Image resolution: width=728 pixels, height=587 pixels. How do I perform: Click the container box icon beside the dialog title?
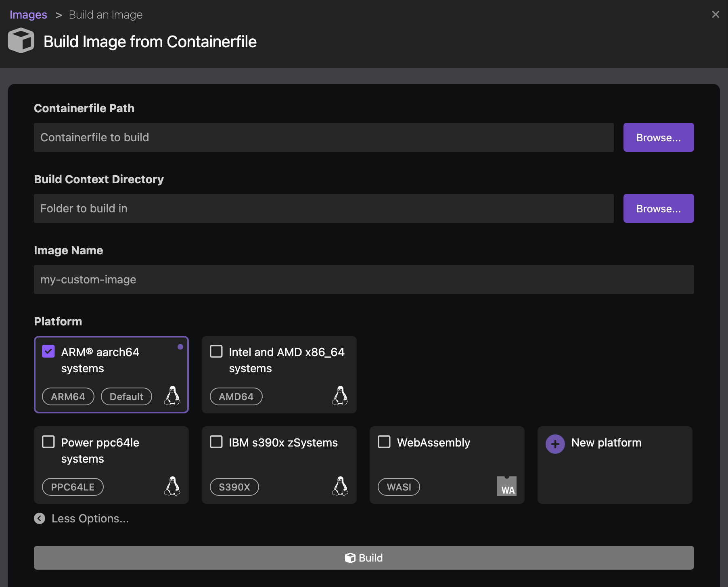21,40
